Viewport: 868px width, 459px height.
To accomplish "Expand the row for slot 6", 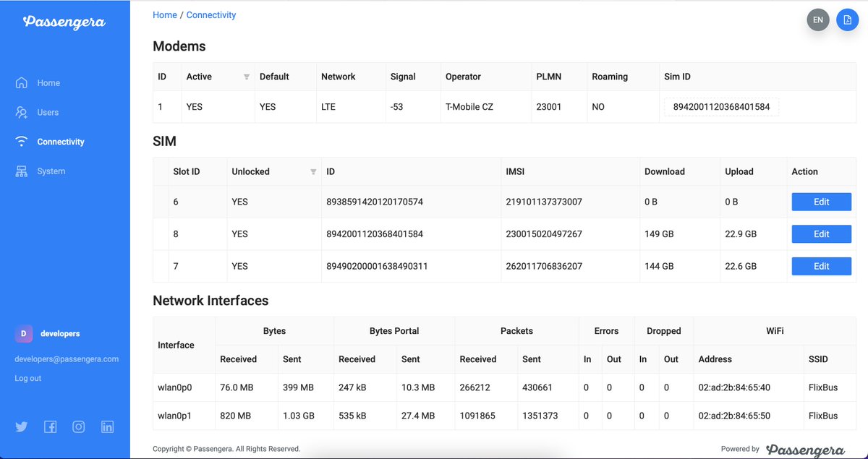I will pos(161,202).
